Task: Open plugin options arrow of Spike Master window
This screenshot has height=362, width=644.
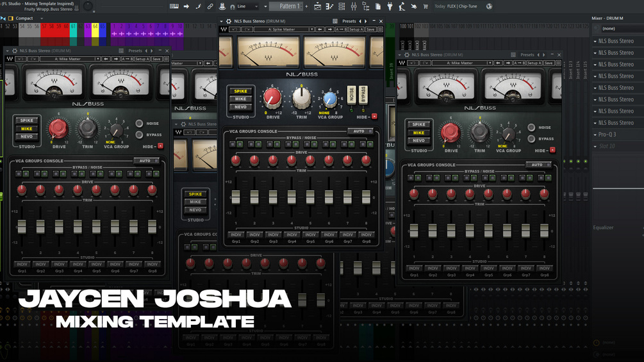Action: coord(222,21)
